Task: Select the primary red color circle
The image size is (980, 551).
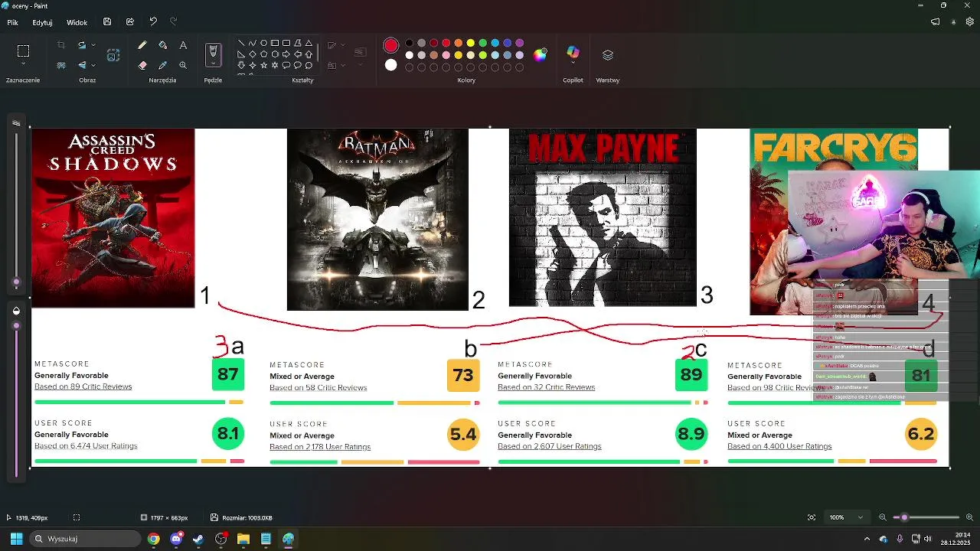Action: click(391, 46)
